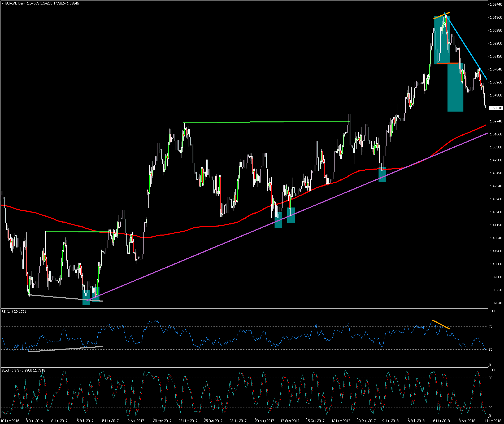
Task: Click the red moving average line
Action: pyautogui.click(x=212, y=226)
